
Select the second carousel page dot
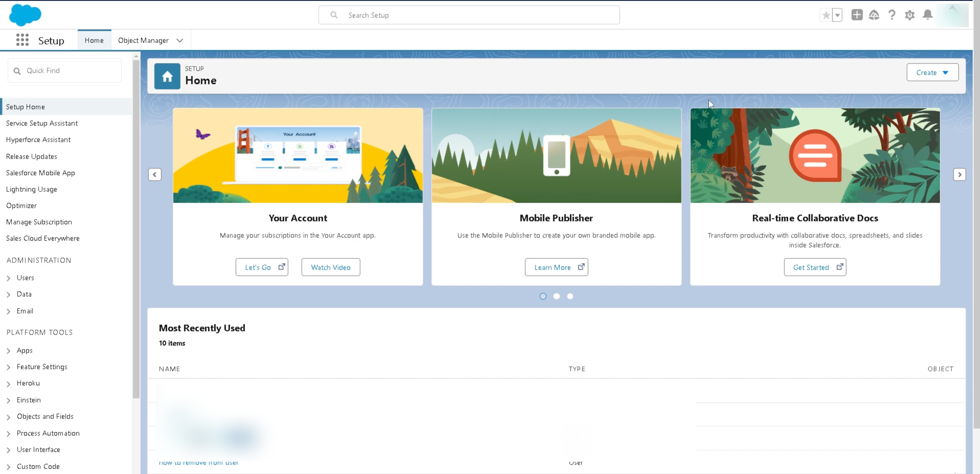pyautogui.click(x=556, y=296)
